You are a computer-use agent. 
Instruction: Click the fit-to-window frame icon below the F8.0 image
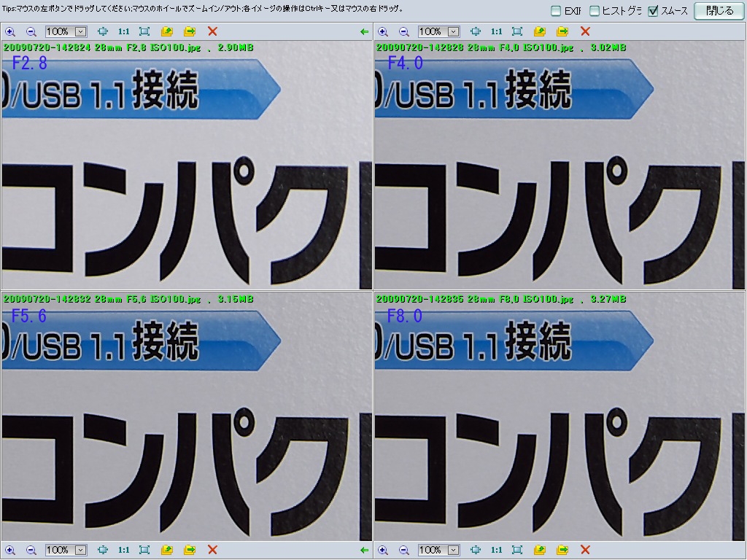click(517, 550)
